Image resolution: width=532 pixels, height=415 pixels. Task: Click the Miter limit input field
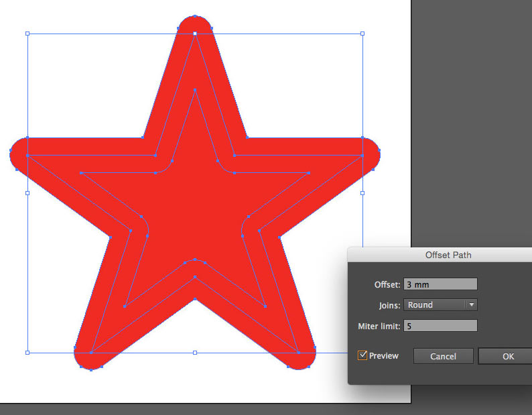click(440, 326)
